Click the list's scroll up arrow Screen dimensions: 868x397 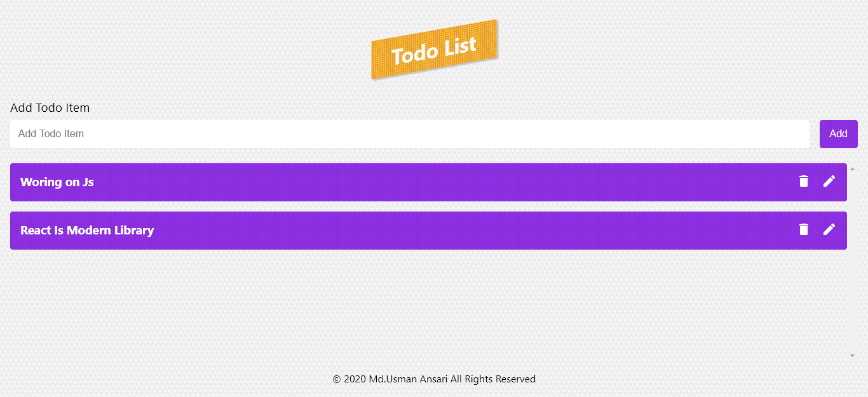[852, 169]
